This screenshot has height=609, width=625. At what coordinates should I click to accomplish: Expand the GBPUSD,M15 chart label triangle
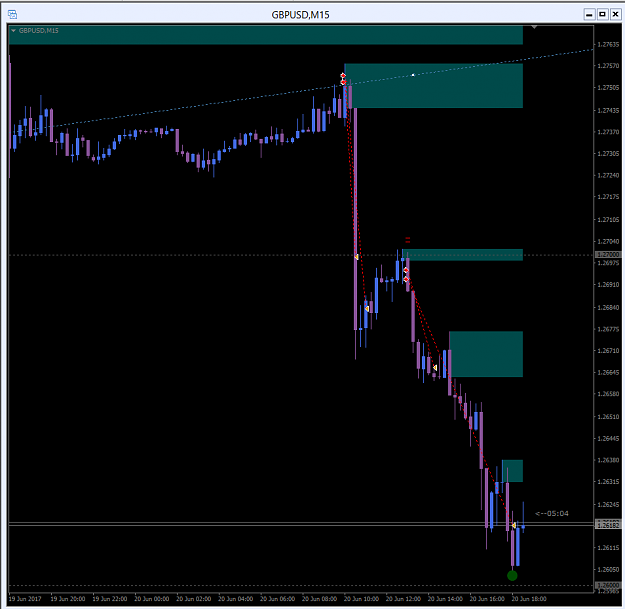[14, 31]
